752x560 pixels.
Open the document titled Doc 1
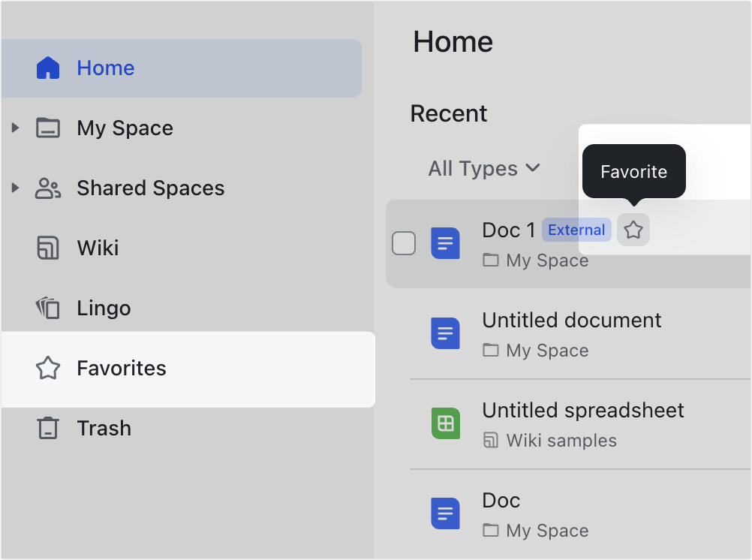[x=508, y=230]
